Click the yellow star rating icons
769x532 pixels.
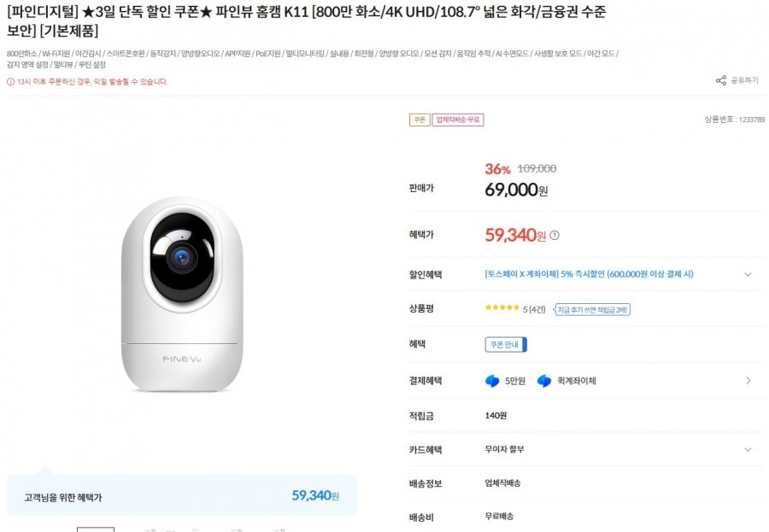(502, 308)
